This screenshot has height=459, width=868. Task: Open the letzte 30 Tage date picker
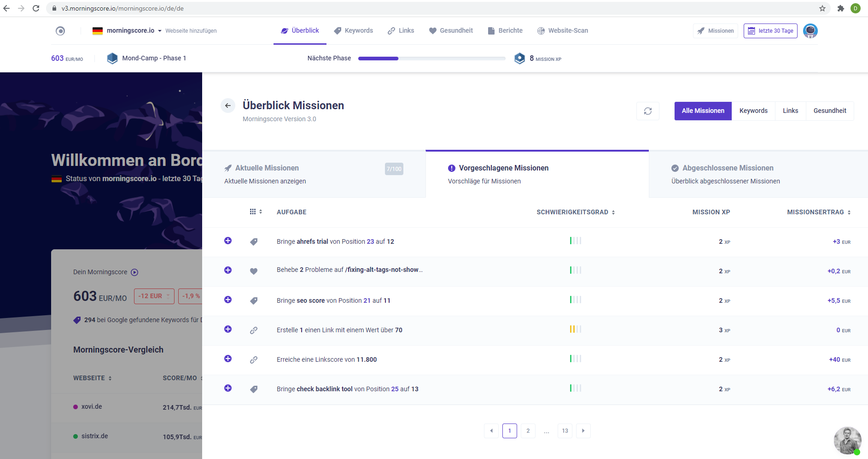(770, 31)
